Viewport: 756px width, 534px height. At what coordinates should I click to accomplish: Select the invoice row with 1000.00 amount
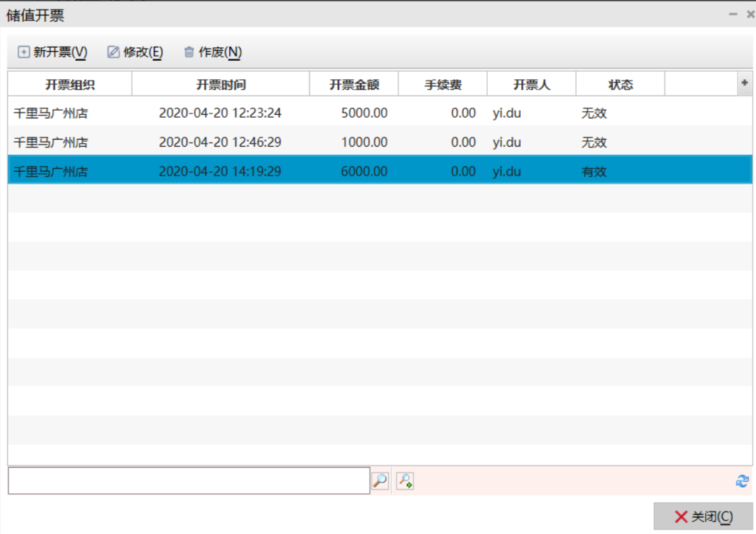click(355, 142)
